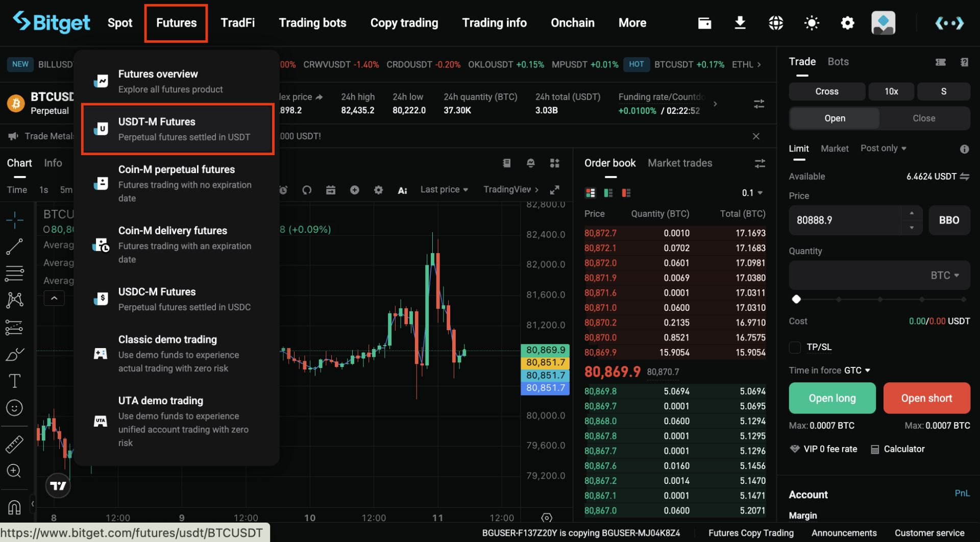Toggle the magnet snap mode
Screen dimensions: 980x542
(15, 507)
